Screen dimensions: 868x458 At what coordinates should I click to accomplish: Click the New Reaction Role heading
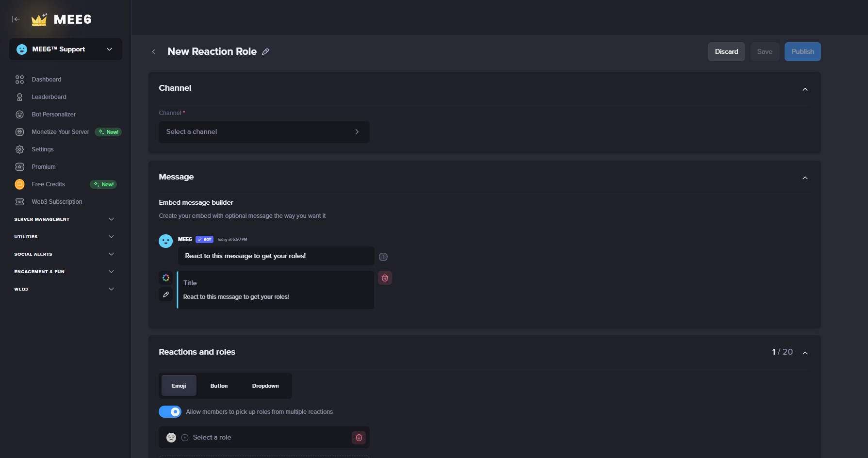click(x=212, y=51)
